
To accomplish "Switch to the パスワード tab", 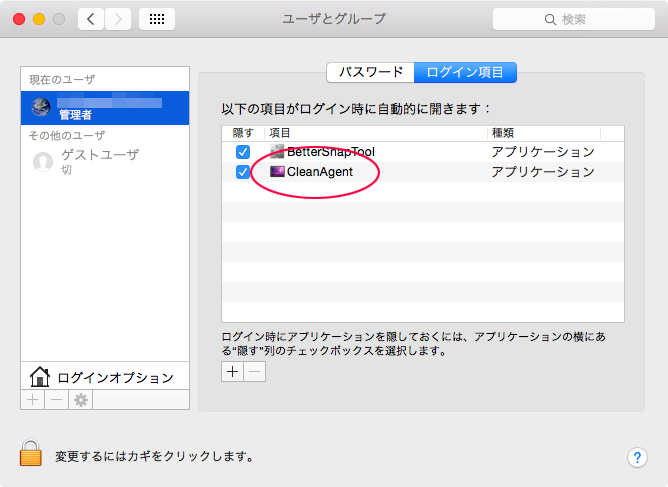I will (x=370, y=72).
